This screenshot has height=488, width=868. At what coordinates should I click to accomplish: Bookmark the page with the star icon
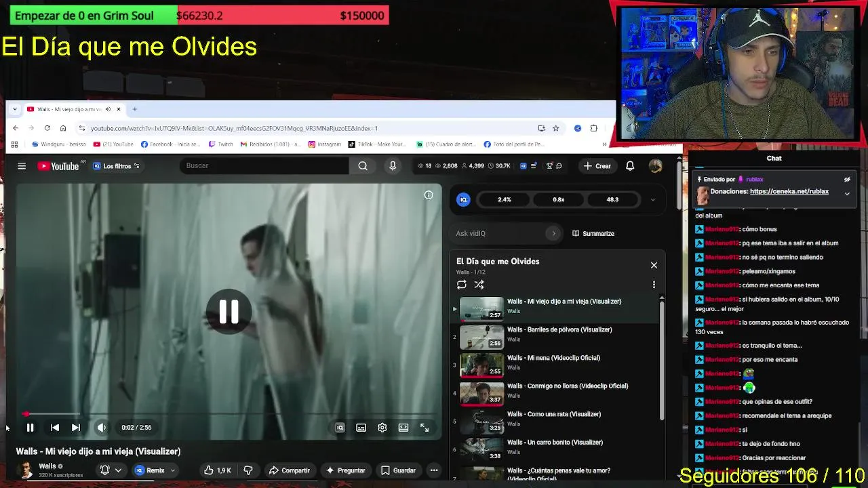coord(555,128)
